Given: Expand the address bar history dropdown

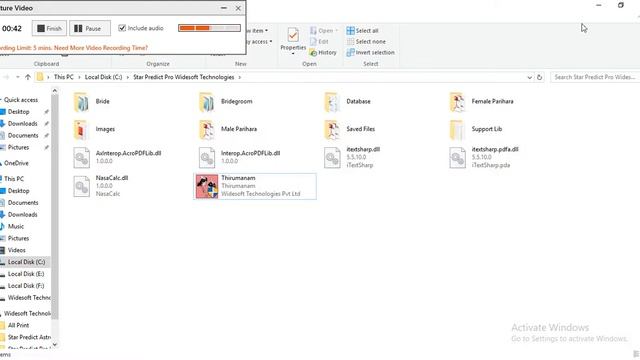Looking at the screenshot, I should pyautogui.click(x=529, y=77).
